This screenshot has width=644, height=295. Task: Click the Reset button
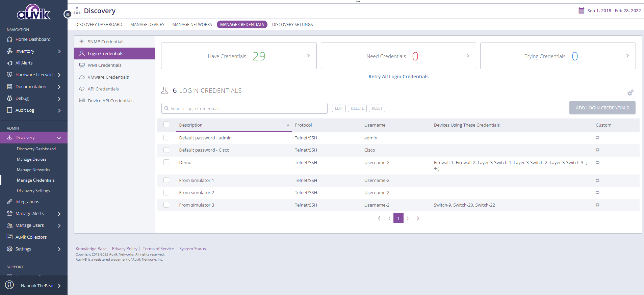[x=377, y=108]
